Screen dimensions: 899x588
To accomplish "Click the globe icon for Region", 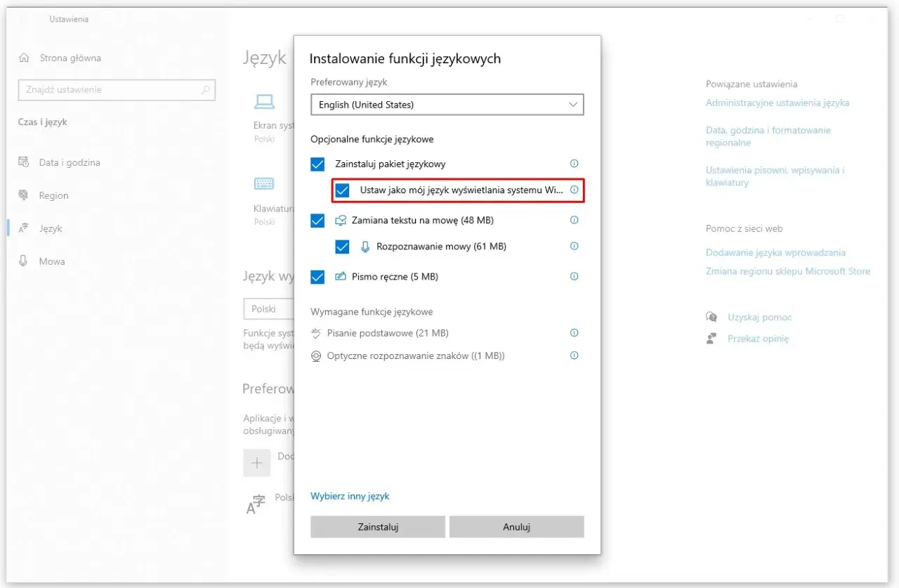I will [24, 195].
